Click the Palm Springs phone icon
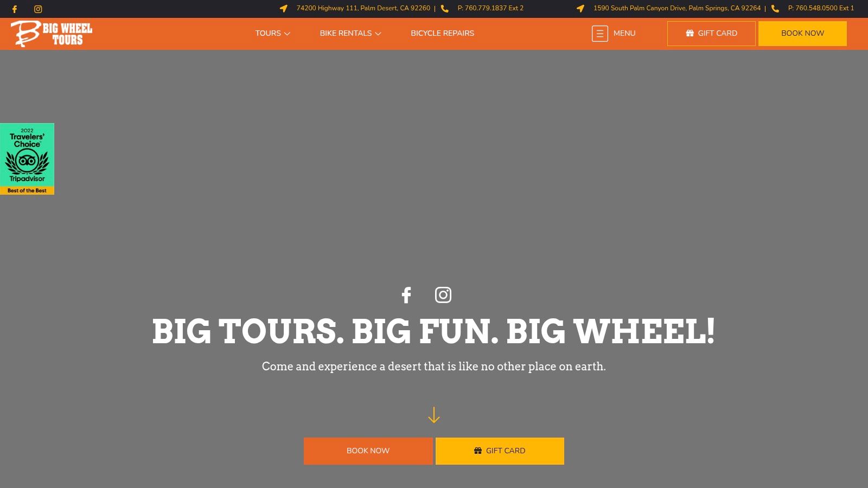Viewport: 868px width, 488px height. [775, 9]
